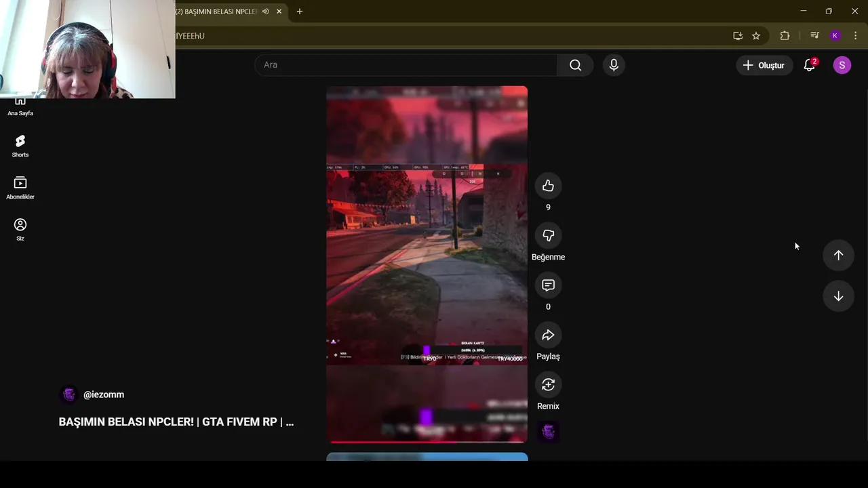Image resolution: width=868 pixels, height=488 pixels.
Task: Seek using the Short's red progress bar
Action: pyautogui.click(x=427, y=441)
